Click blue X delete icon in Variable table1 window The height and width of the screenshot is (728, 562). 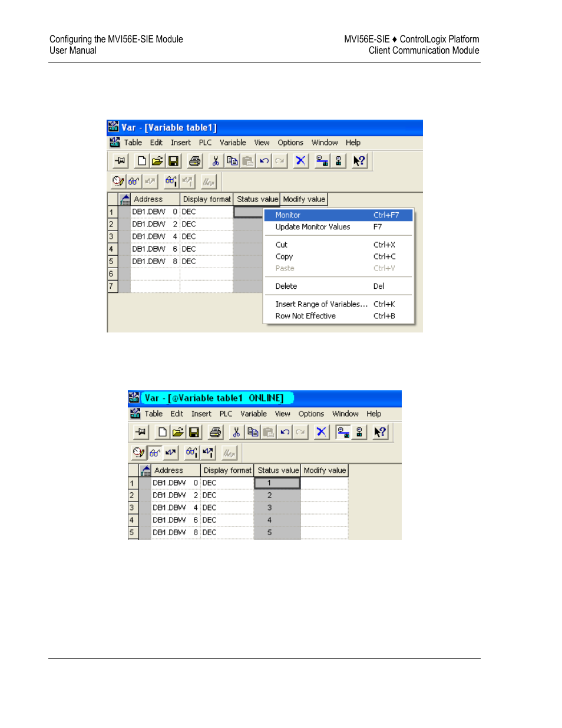coord(300,161)
